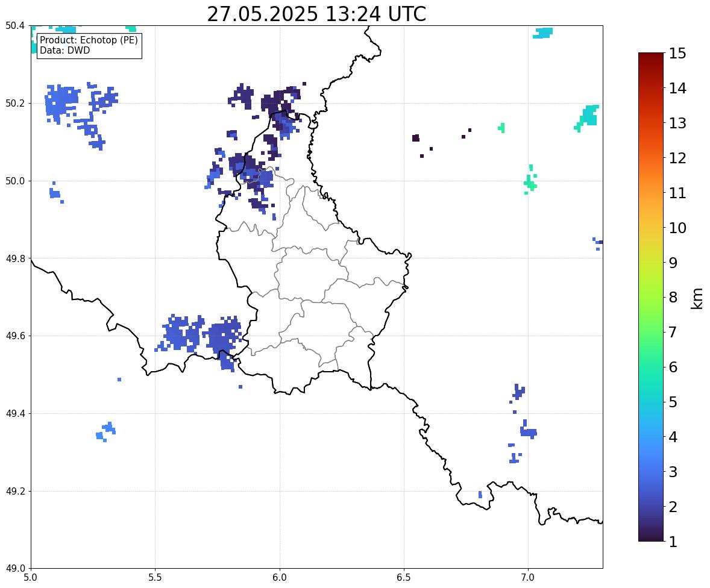Click the latitude axis label '49.6'

(15, 336)
